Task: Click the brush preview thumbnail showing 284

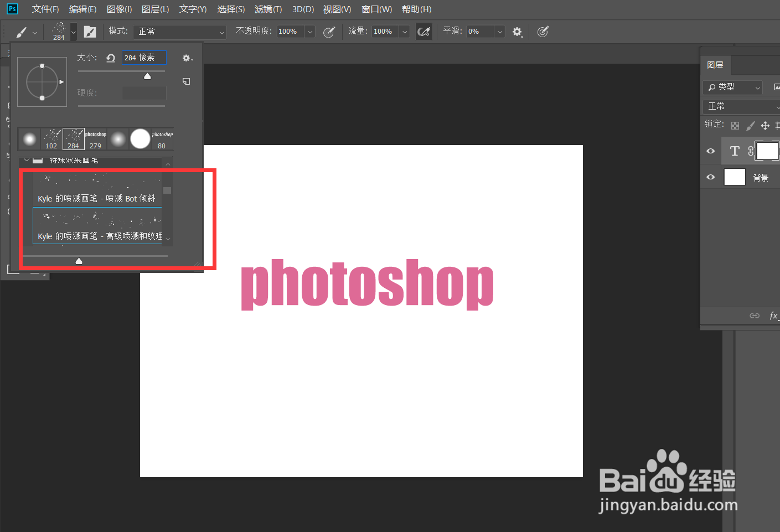Action: [x=59, y=32]
